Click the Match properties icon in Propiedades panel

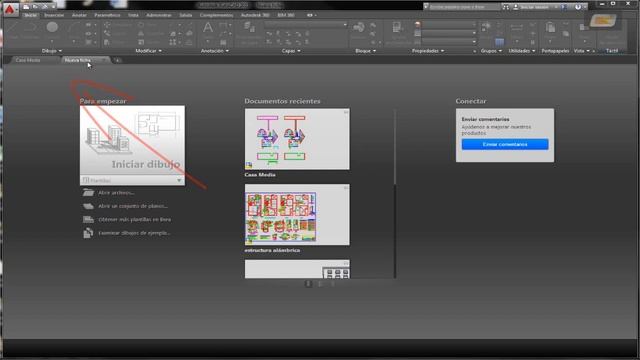pyautogui.click(x=397, y=28)
